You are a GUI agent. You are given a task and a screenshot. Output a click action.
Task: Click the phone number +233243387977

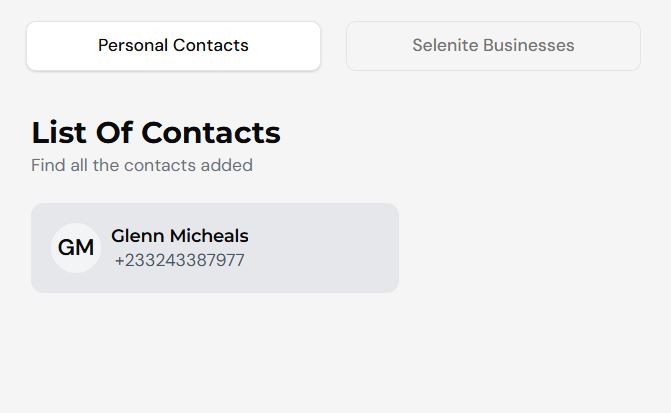click(180, 261)
